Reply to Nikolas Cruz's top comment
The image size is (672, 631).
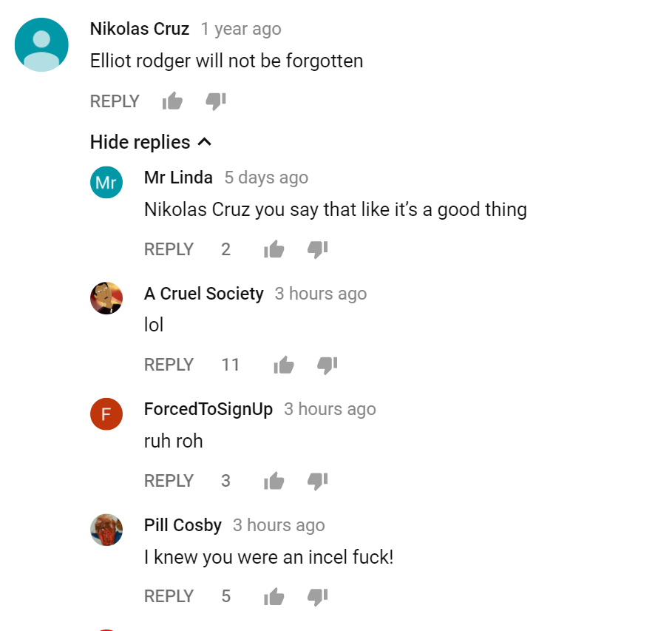coord(115,101)
